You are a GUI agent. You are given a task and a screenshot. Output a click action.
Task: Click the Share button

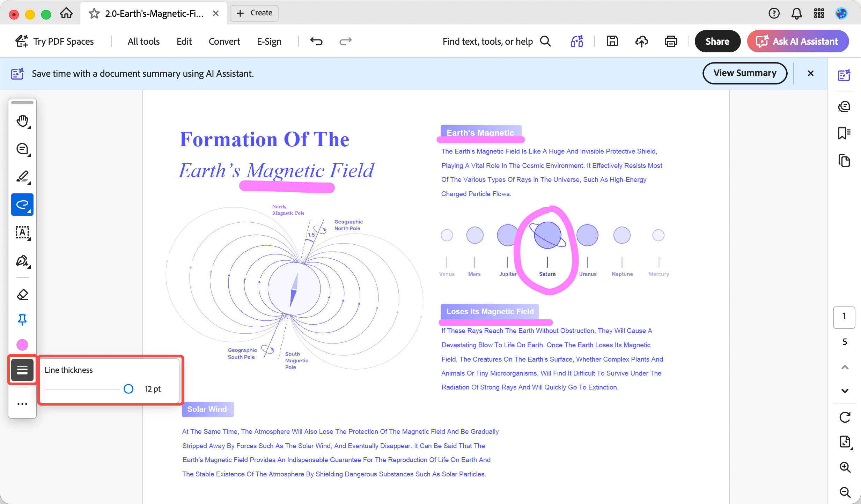(717, 41)
